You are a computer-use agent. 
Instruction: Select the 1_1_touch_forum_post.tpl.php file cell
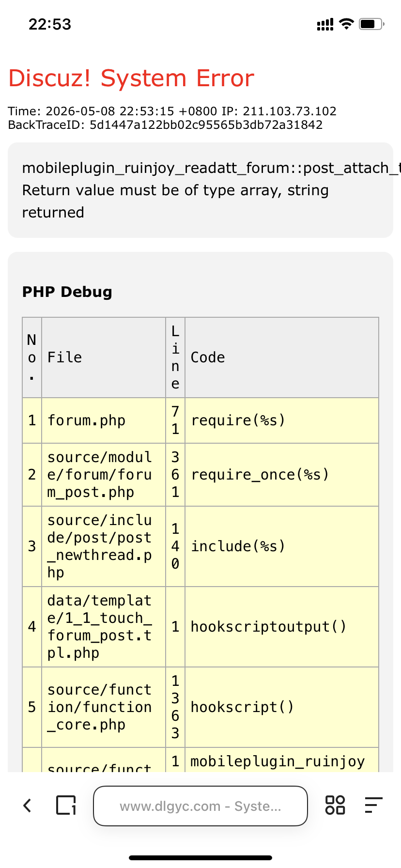point(104,627)
